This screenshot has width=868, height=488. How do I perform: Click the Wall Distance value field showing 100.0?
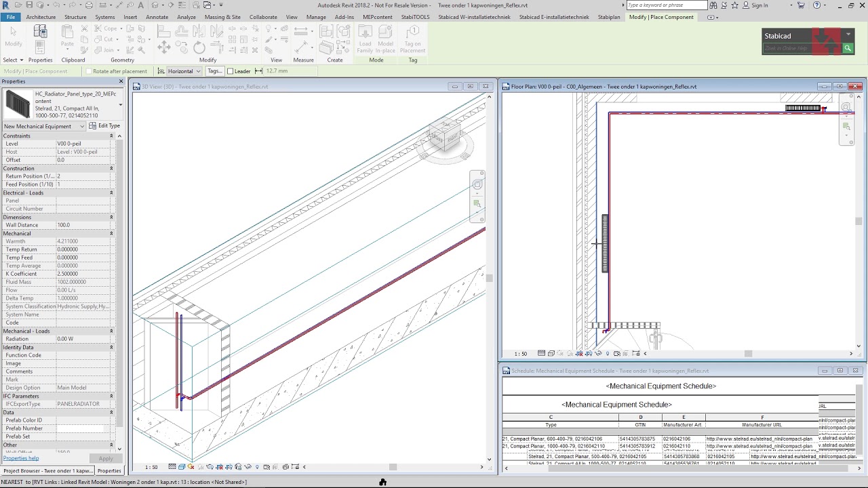tap(83, 225)
